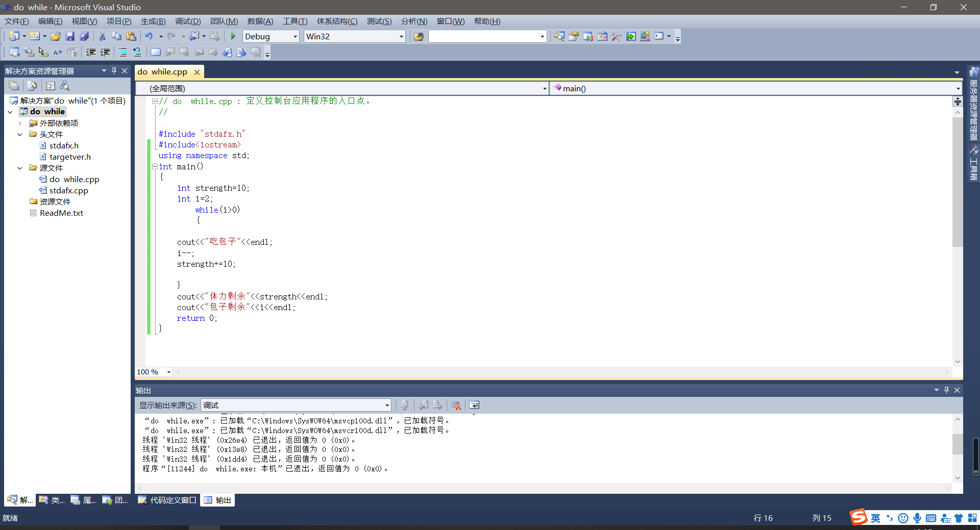Open 服务器资源管理器 side tab on right edge

[974, 104]
